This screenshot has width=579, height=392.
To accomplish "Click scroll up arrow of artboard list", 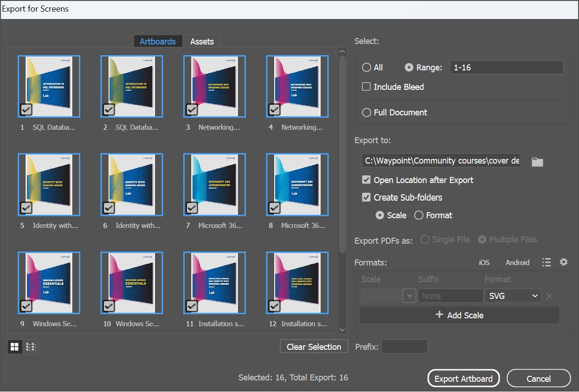I will pos(343,51).
